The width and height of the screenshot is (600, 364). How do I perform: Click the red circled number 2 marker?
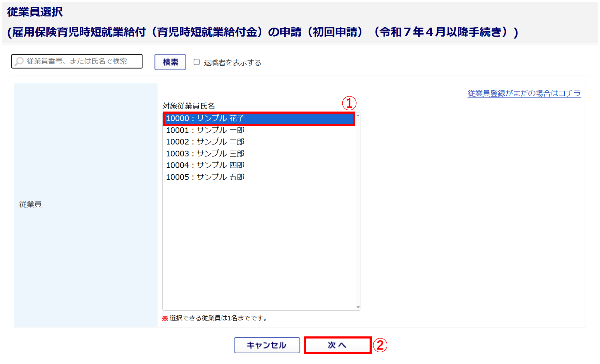click(x=380, y=345)
